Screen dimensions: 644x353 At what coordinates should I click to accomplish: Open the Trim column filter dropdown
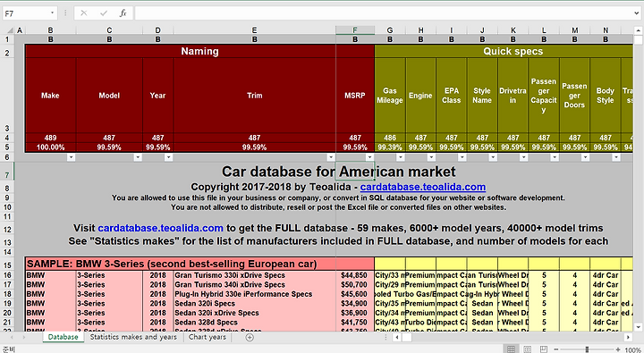point(331,157)
